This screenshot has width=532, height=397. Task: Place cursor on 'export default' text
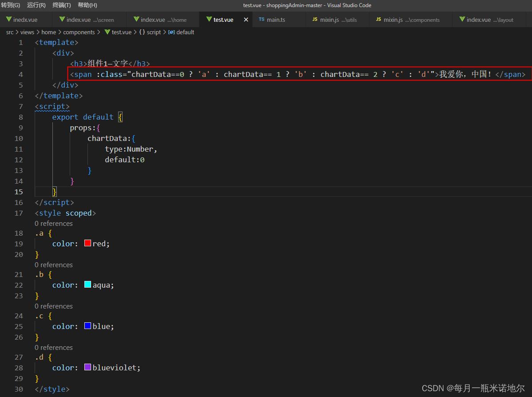pyautogui.click(x=83, y=117)
